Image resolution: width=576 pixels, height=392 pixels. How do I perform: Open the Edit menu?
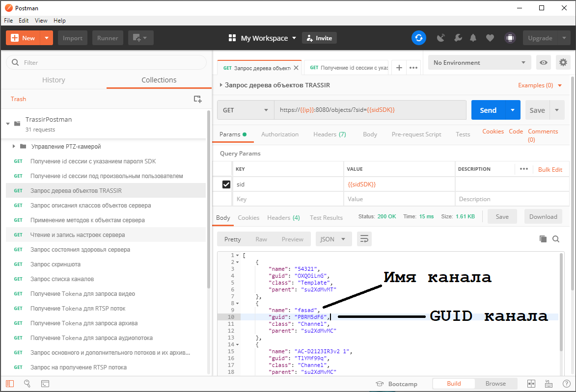24,21
